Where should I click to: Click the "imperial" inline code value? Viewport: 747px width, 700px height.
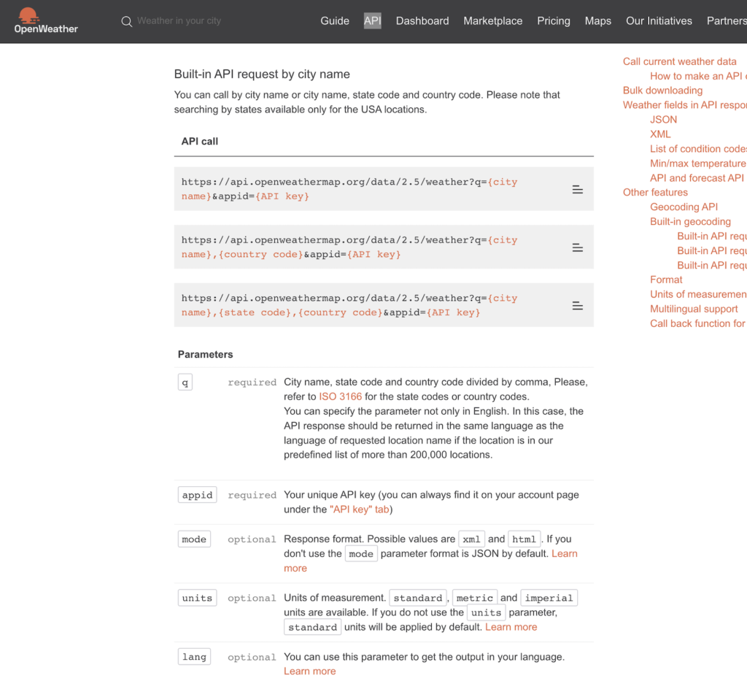tap(549, 598)
